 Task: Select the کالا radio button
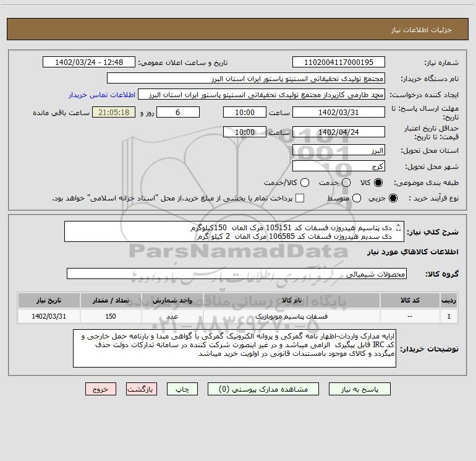click(378, 183)
